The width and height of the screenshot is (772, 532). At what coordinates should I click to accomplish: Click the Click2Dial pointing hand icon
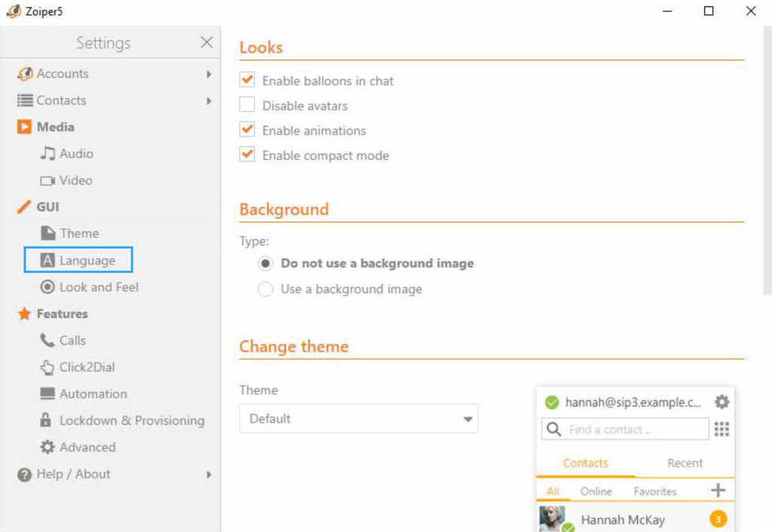(x=47, y=367)
